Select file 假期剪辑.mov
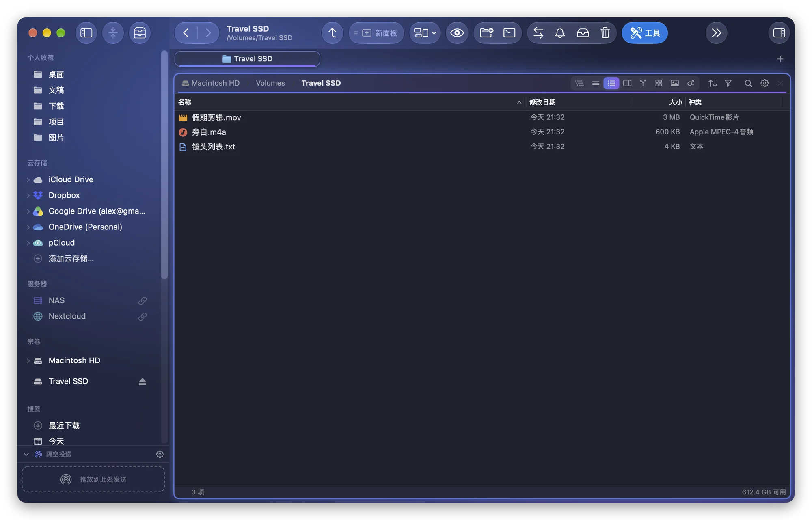Screen dimensions: 812x520 (x=482, y=117)
